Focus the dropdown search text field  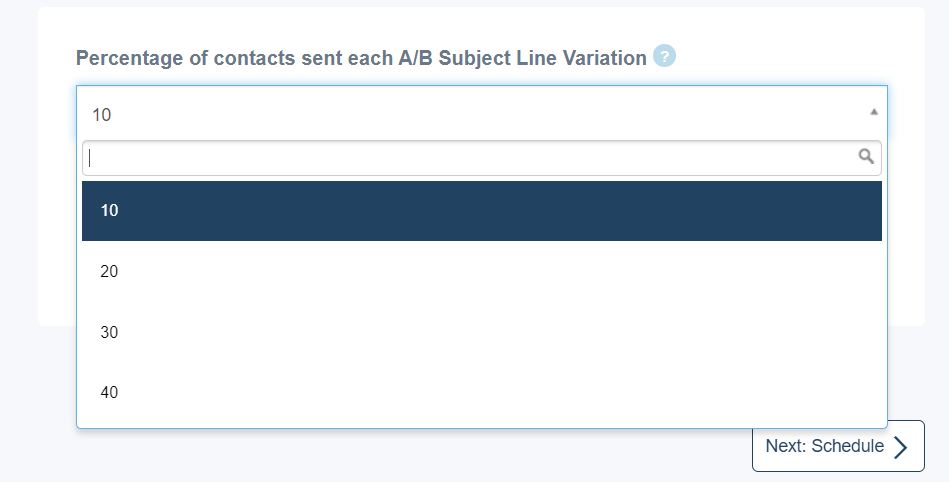click(482, 158)
